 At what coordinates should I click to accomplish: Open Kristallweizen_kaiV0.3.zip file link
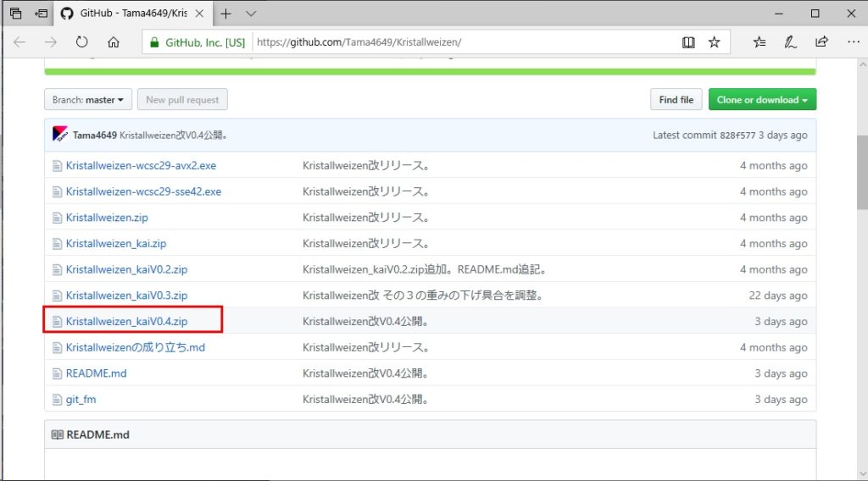pos(127,296)
